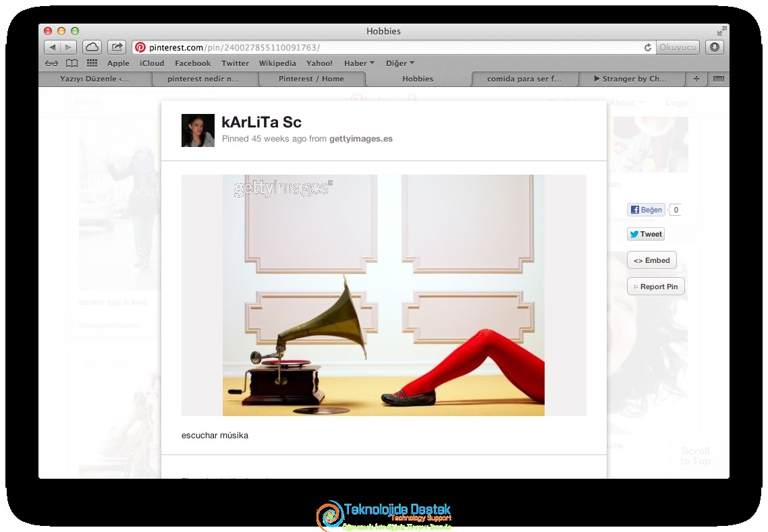Open the iCloud bookmark
Image resolution: width=768 pixels, height=532 pixels.
pyautogui.click(x=152, y=63)
